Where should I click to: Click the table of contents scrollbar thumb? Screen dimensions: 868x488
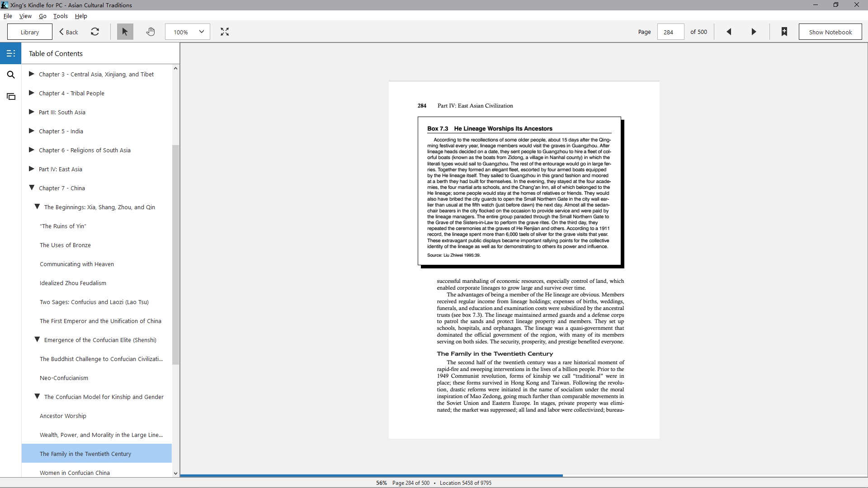coord(175,254)
